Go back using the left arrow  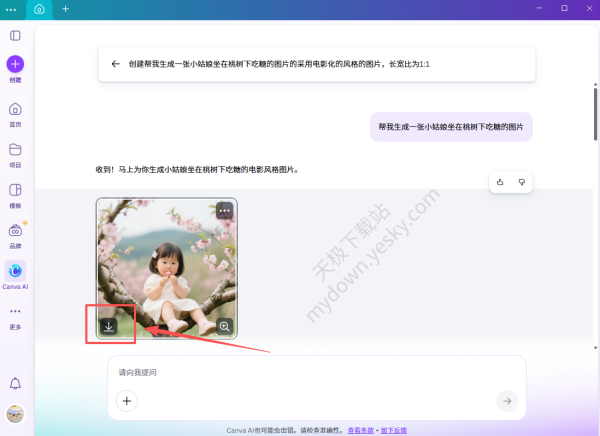[x=116, y=63]
